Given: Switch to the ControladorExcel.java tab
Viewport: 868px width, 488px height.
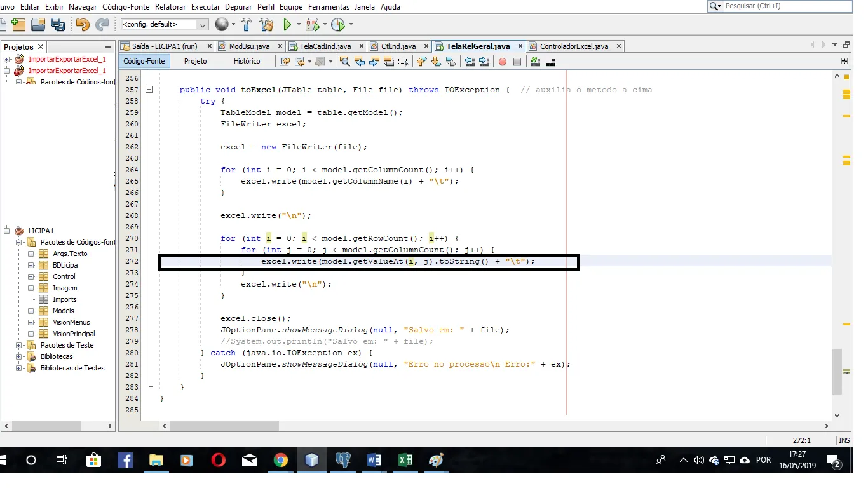Looking at the screenshot, I should (x=573, y=46).
